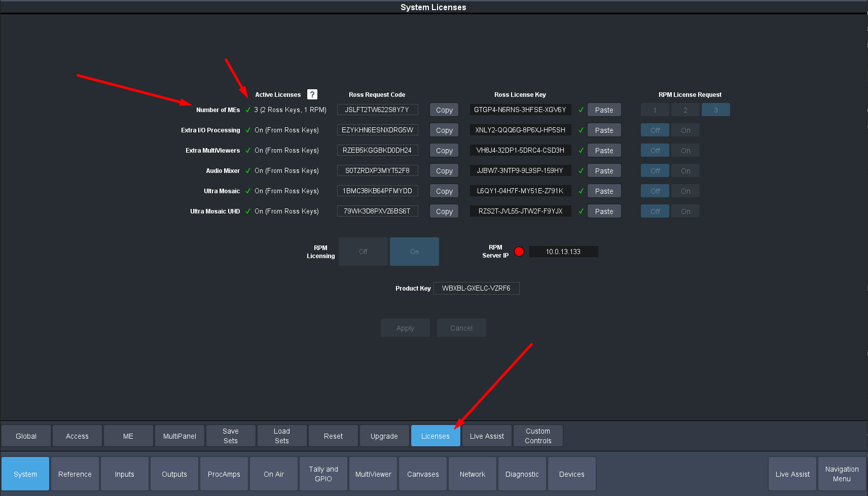Open the Live Assist tab beside Licenses
Image resolution: width=868 pixels, height=496 pixels.
point(487,436)
